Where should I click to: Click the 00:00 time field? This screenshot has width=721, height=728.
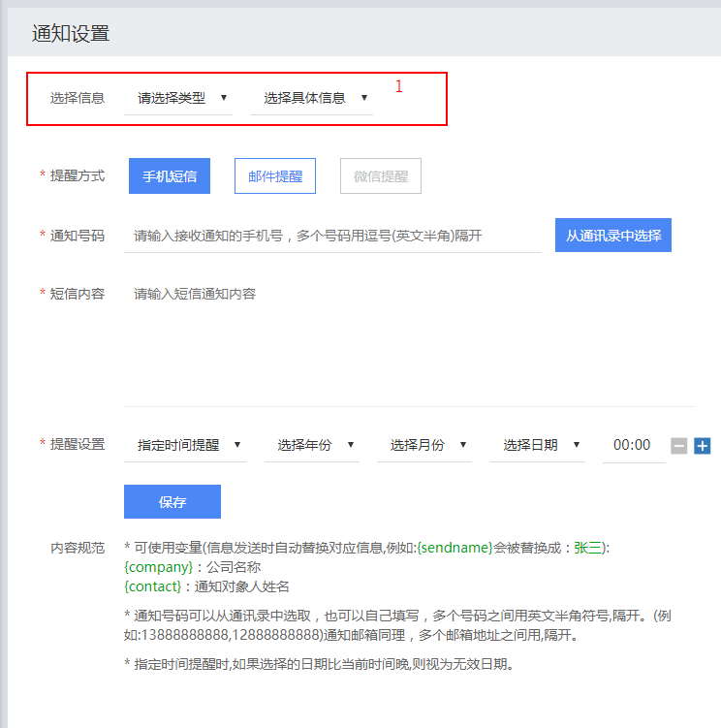pyautogui.click(x=633, y=445)
